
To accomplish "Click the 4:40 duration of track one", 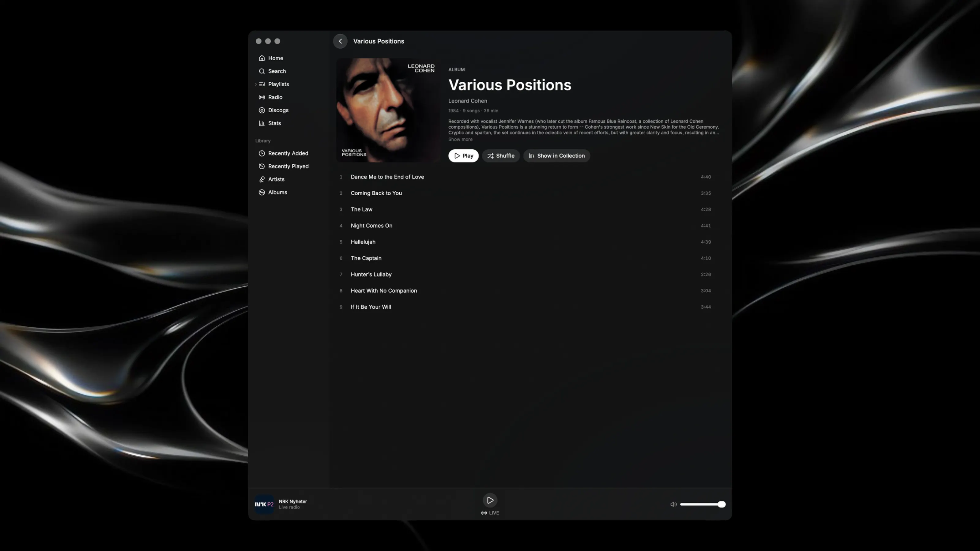I will coord(706,177).
